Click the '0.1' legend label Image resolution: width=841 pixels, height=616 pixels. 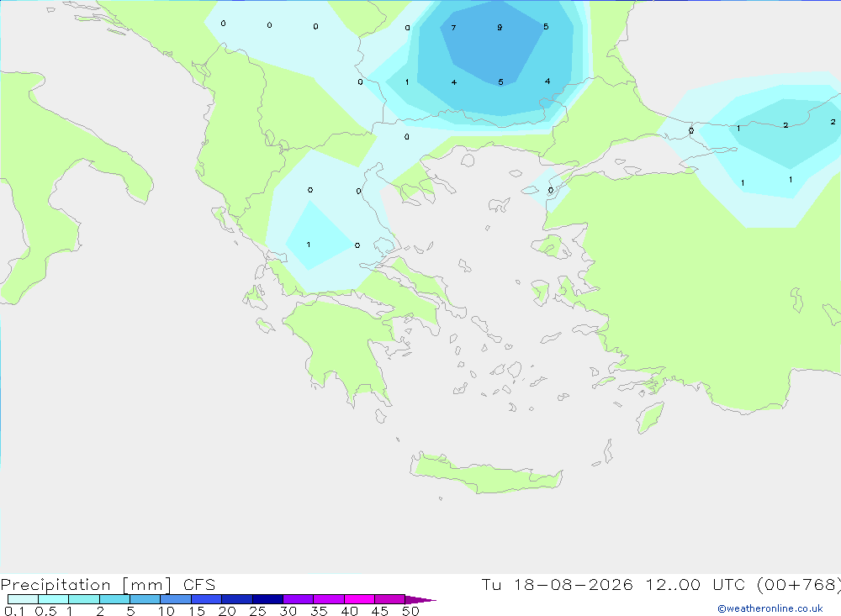[14, 611]
